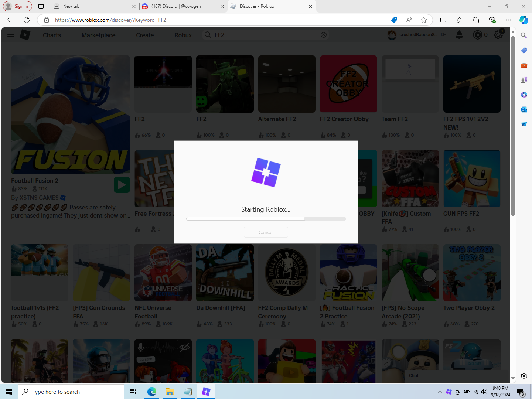
Task: Open Windows notification center
Action: point(521,392)
